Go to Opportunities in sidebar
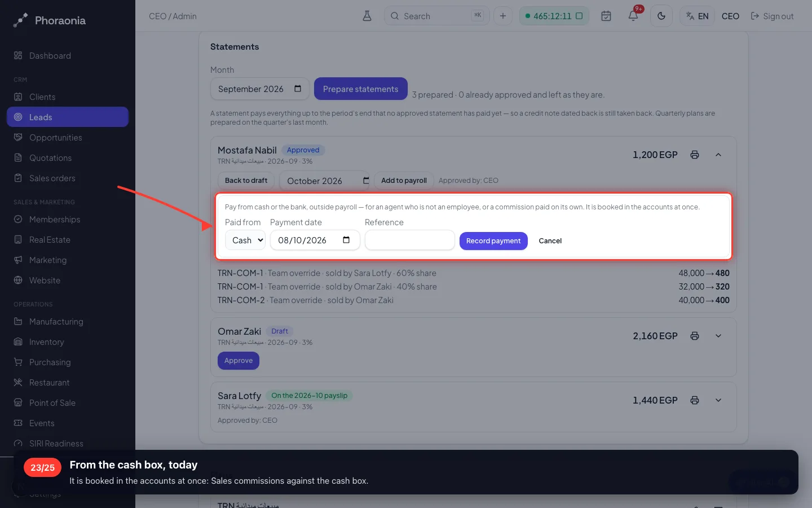 [x=68, y=138]
